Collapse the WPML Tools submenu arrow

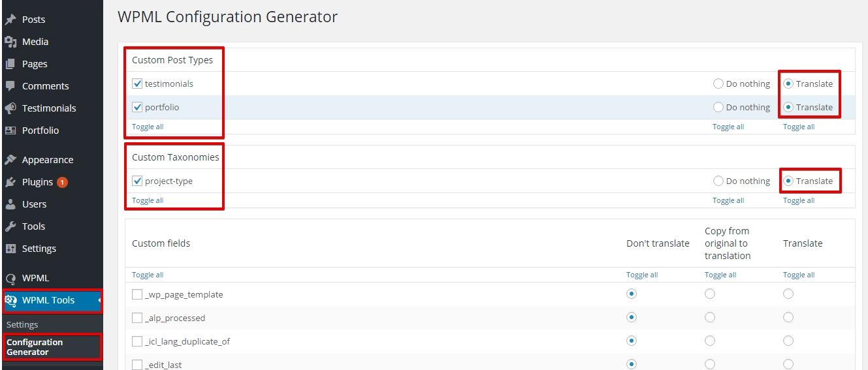(x=99, y=300)
